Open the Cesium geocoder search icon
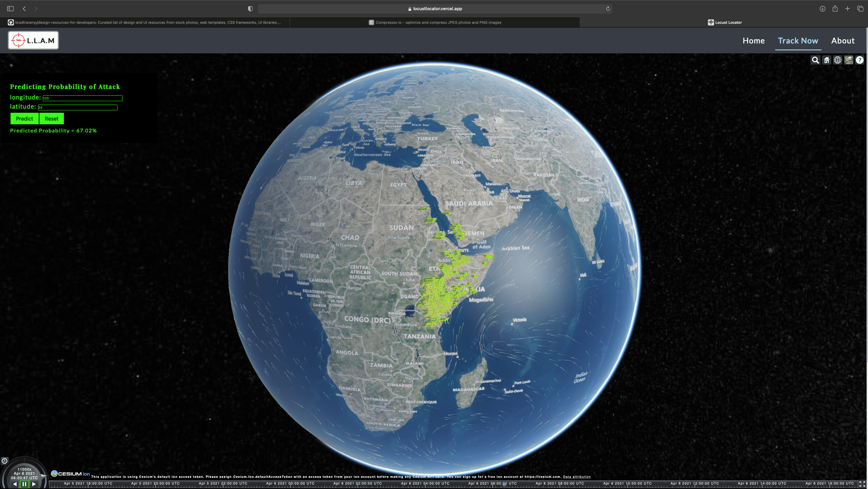 (815, 60)
